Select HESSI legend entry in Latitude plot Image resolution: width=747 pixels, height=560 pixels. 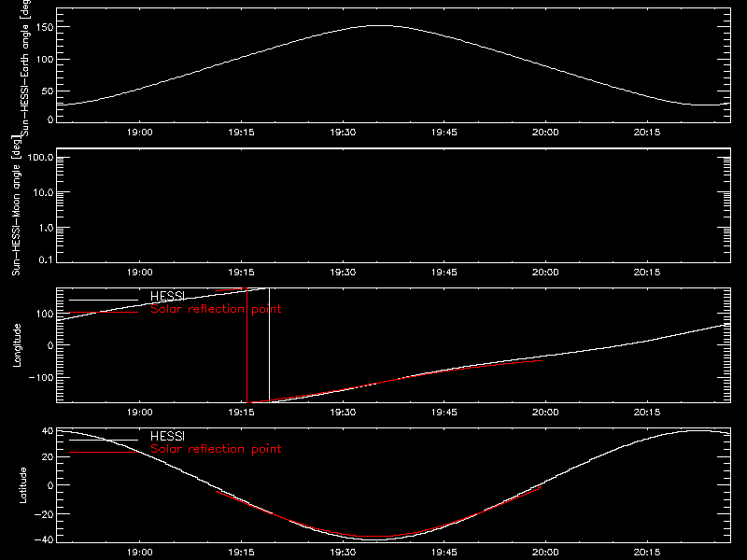click(167, 436)
